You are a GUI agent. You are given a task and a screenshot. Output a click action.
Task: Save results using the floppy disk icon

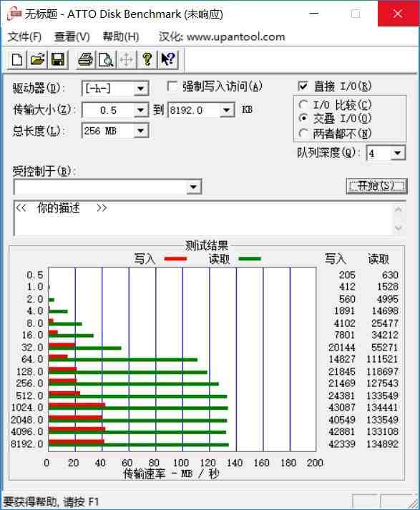pos(57,59)
